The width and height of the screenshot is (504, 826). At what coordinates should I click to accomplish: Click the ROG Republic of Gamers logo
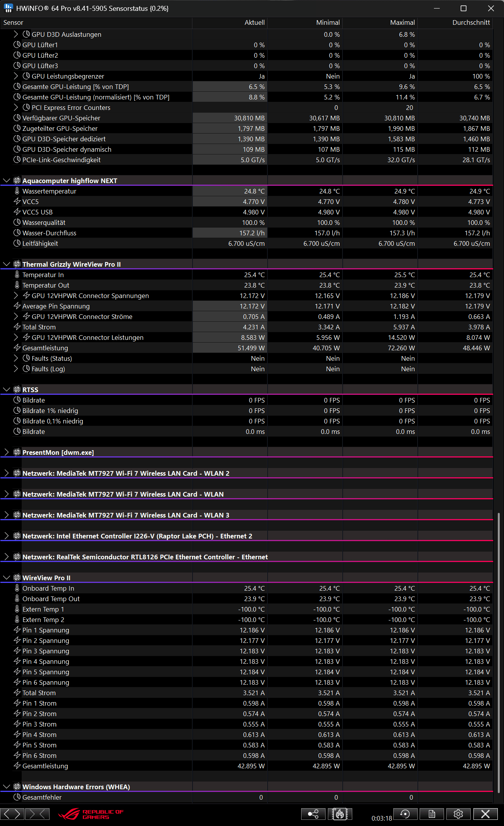tap(91, 814)
